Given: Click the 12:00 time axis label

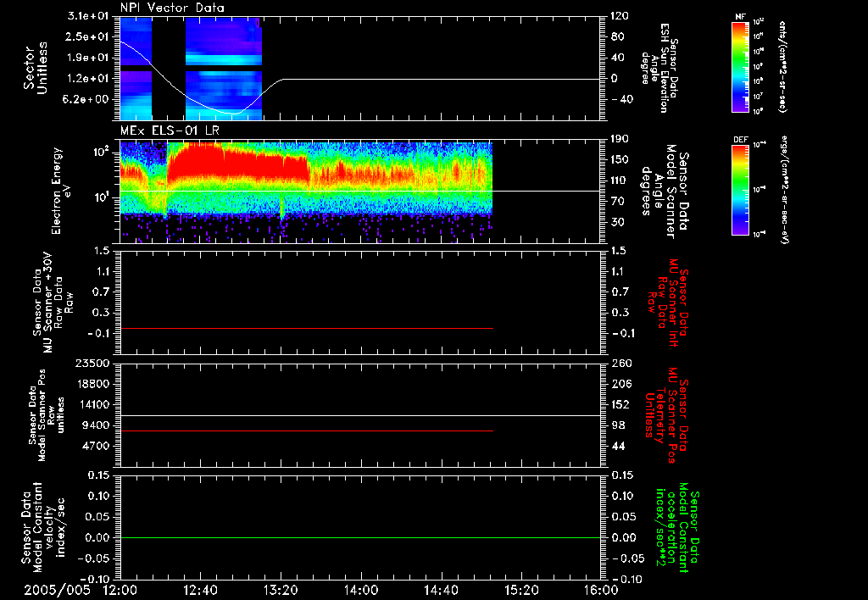Looking at the screenshot, I should tap(120, 590).
